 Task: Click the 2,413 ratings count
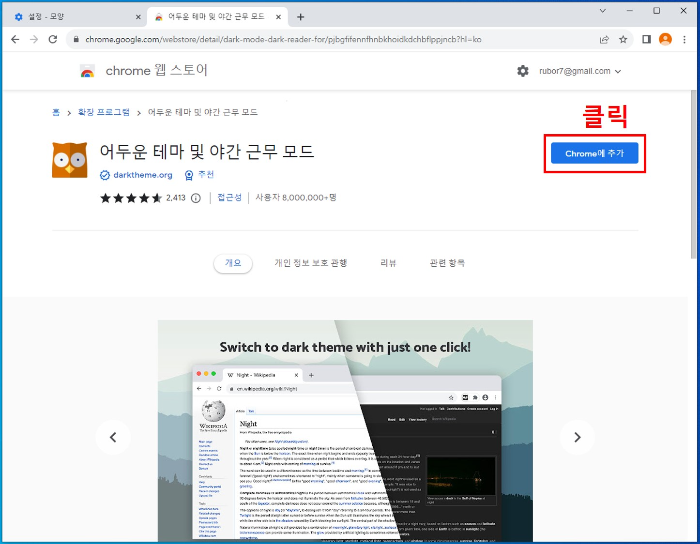[x=175, y=198]
